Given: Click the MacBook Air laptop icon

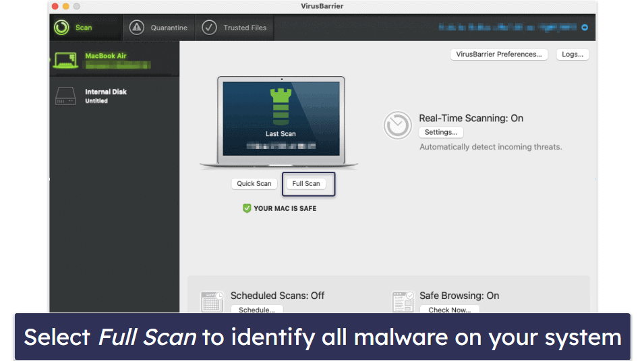Looking at the screenshot, I should [65, 60].
